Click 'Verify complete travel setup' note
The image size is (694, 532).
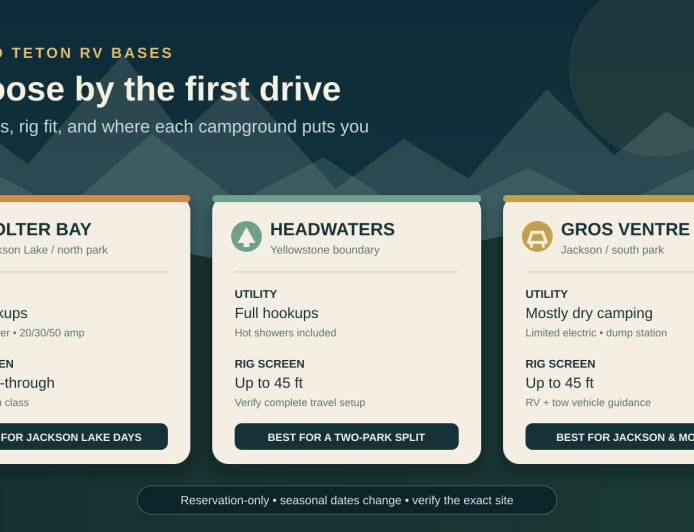pyautogui.click(x=300, y=403)
